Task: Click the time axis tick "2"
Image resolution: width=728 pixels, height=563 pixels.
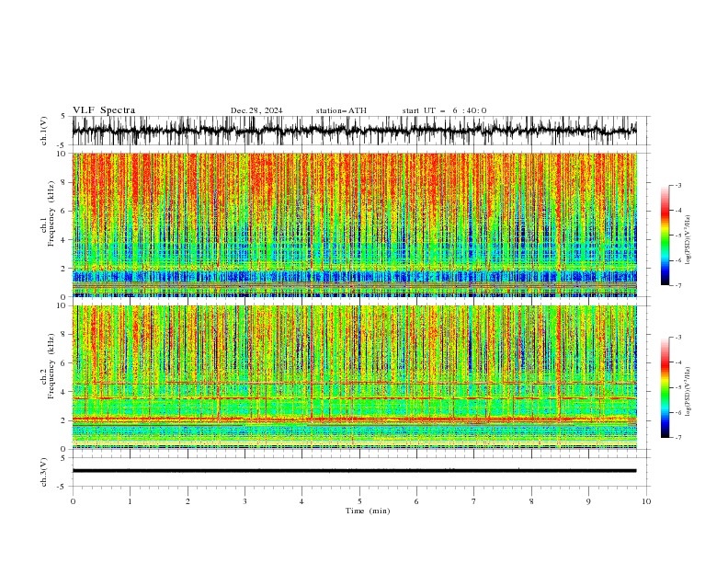Action: pyautogui.click(x=188, y=501)
